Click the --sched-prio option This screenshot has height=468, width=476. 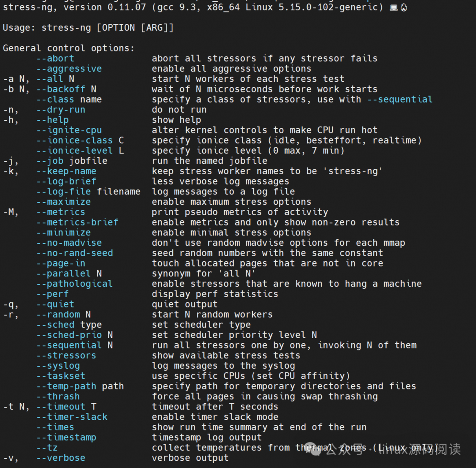click(69, 335)
